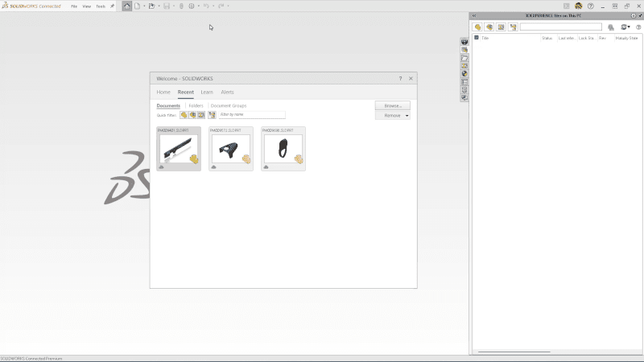
Task: Toggle the top-level components filter beside Filter by name
Action: pyautogui.click(x=212, y=115)
